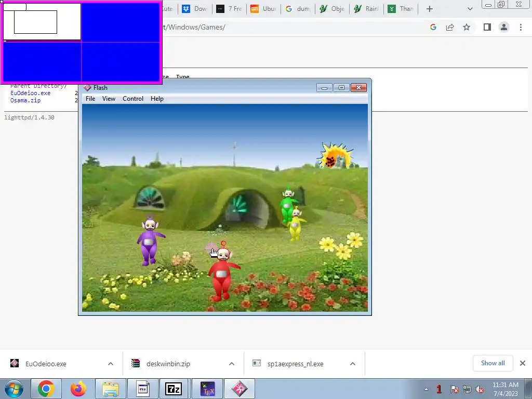Viewport: 532px width, 399px height.
Task: Open downloaded EuOdeioo.exe in downloads bar
Action: click(x=46, y=364)
